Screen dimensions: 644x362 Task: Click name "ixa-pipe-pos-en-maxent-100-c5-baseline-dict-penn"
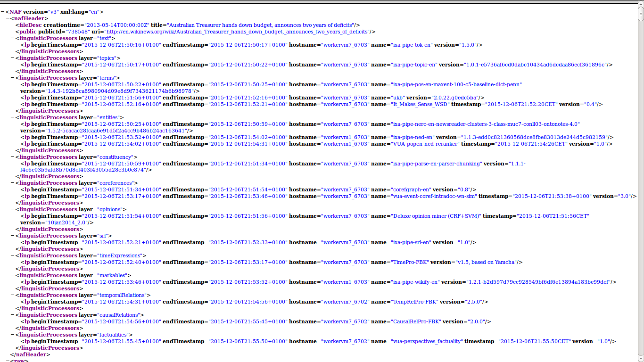tap(456, 84)
